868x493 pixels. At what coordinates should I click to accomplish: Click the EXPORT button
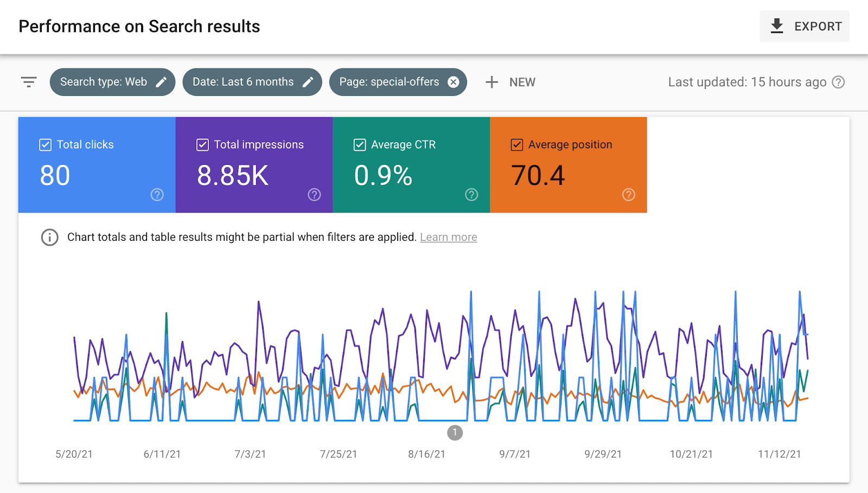804,25
